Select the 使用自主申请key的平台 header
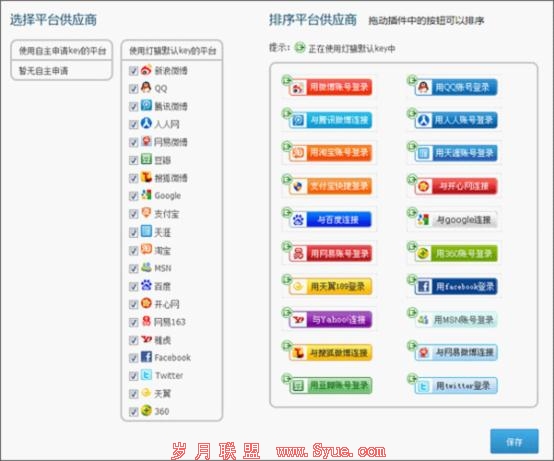 pyautogui.click(x=62, y=51)
